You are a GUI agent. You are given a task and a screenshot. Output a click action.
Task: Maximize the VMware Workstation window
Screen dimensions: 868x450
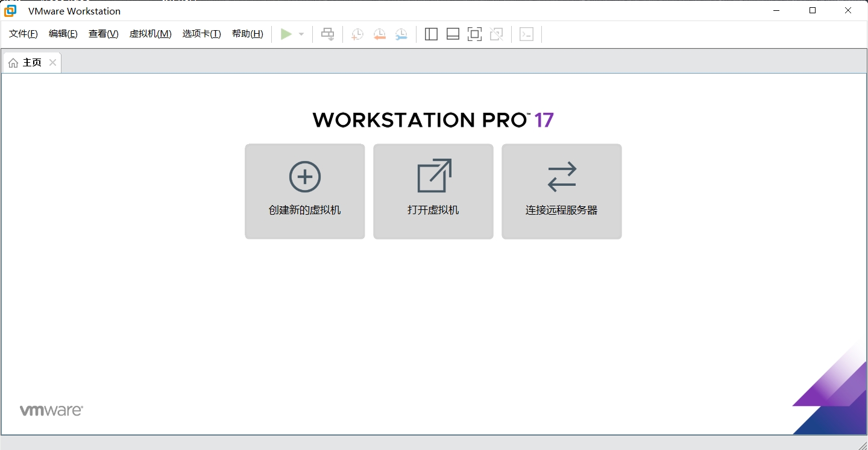[813, 10]
